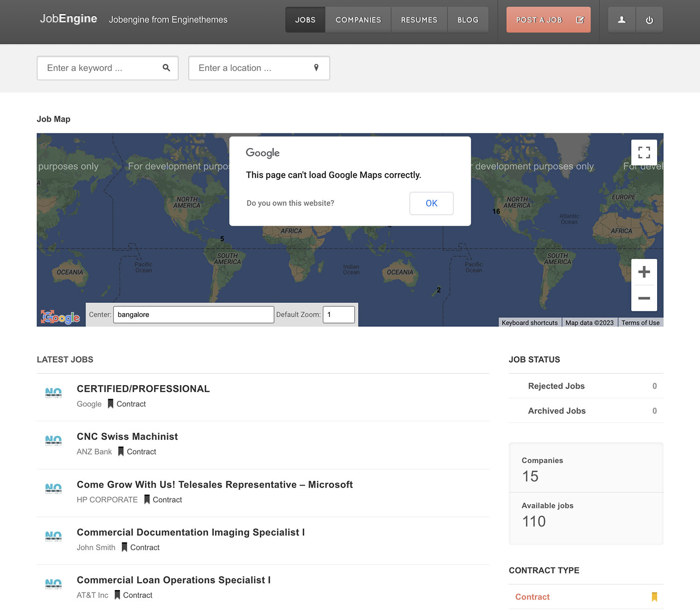The height and width of the screenshot is (611, 700).
Task: Open Commercial Documentation Imaging Specialist I job
Action: [191, 532]
